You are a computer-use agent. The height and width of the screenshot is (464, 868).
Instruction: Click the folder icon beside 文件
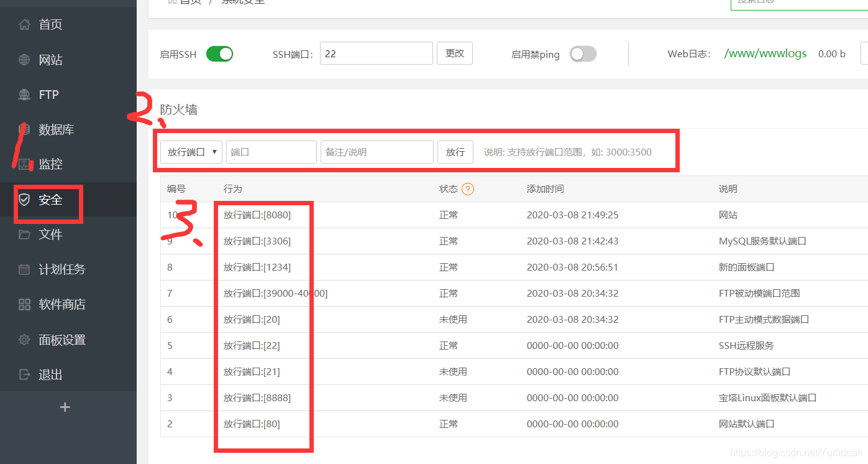(24, 234)
